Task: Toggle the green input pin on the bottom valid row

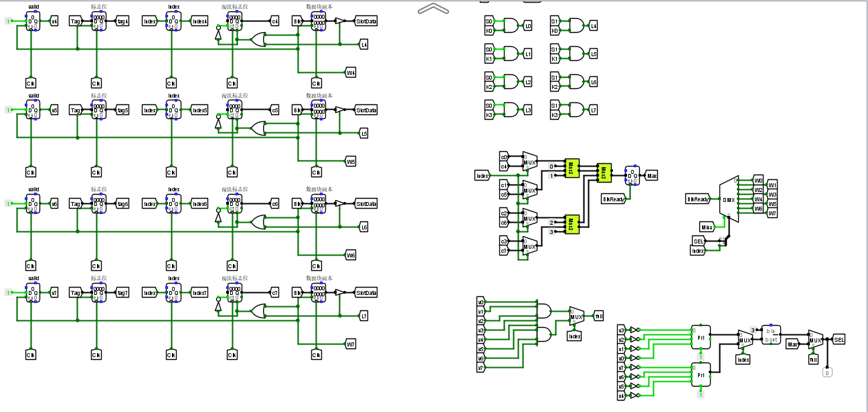Action: [x=7, y=292]
